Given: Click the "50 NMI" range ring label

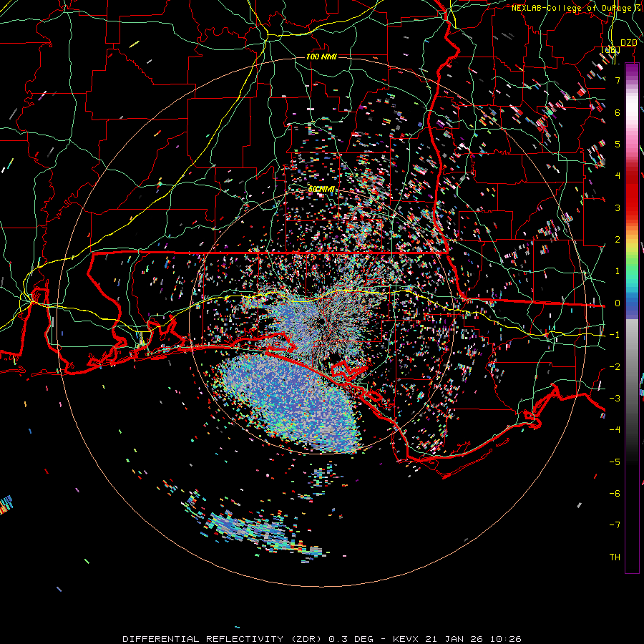Looking at the screenshot, I should [x=321, y=190].
